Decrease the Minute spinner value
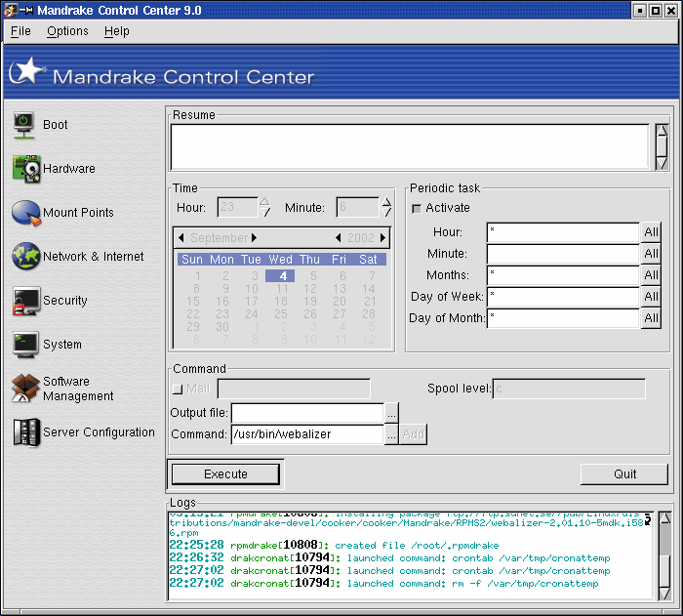 pyautogui.click(x=386, y=212)
